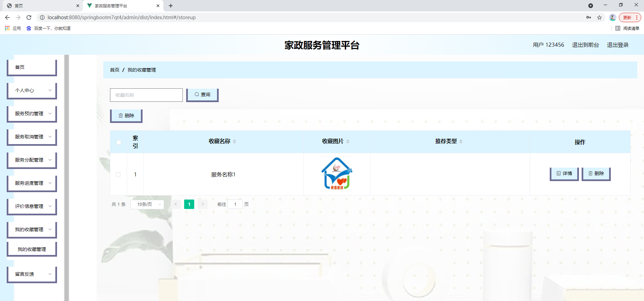Click the index 1 cell
This screenshot has height=301, width=644.
click(135, 174)
